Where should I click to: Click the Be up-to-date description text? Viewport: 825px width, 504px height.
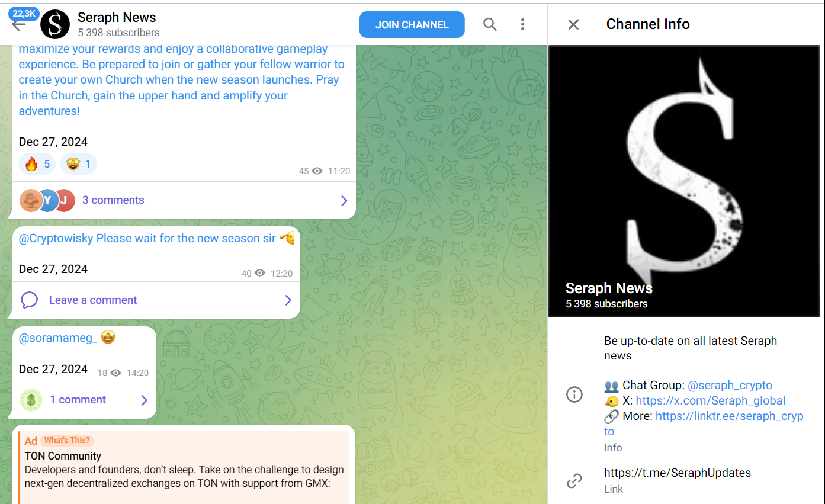pyautogui.click(x=691, y=348)
